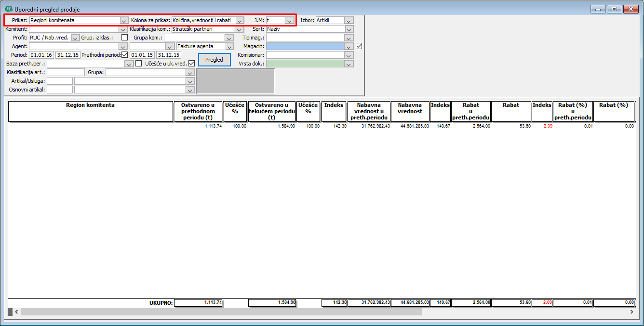Open the Sort dropdown set to Naziv
This screenshot has height=326, width=644.
(x=349, y=29)
